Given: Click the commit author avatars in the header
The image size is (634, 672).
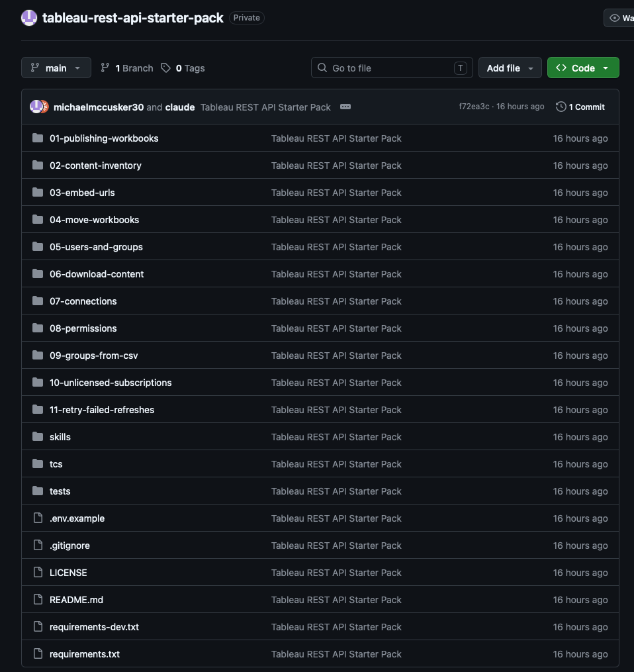Looking at the screenshot, I should [39, 107].
